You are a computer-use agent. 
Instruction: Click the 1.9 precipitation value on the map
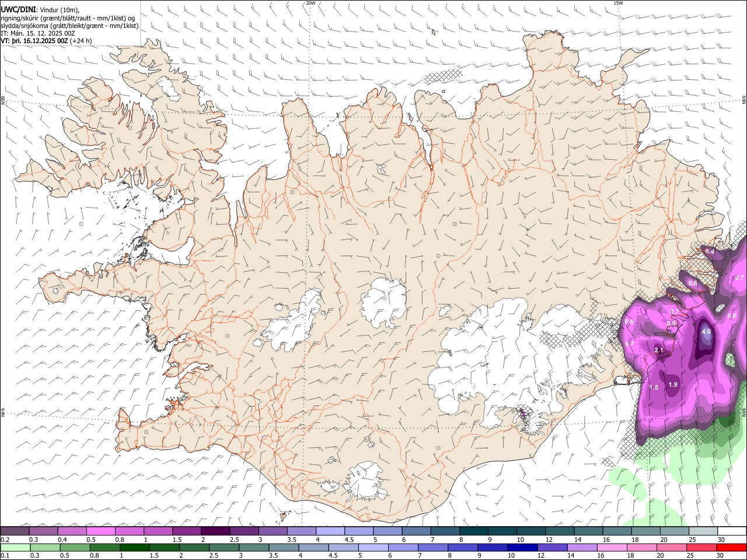(x=673, y=384)
